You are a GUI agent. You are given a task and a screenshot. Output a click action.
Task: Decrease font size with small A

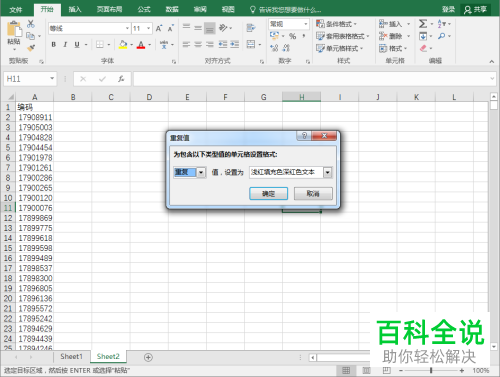coord(171,28)
